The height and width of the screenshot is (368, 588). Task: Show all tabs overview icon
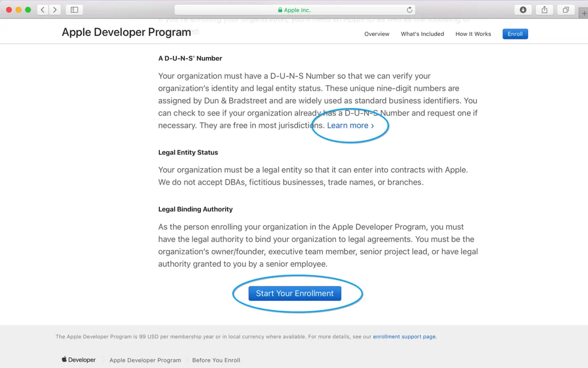pyautogui.click(x=566, y=9)
